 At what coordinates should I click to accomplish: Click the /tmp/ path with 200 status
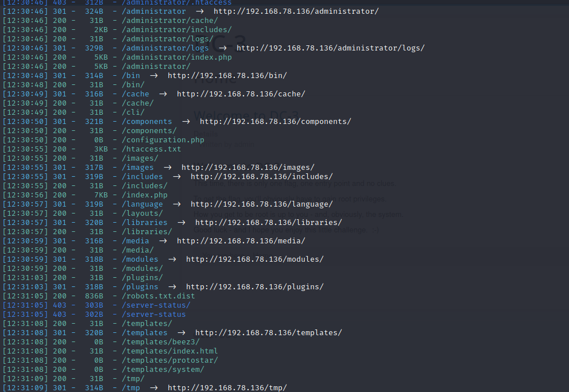click(133, 379)
